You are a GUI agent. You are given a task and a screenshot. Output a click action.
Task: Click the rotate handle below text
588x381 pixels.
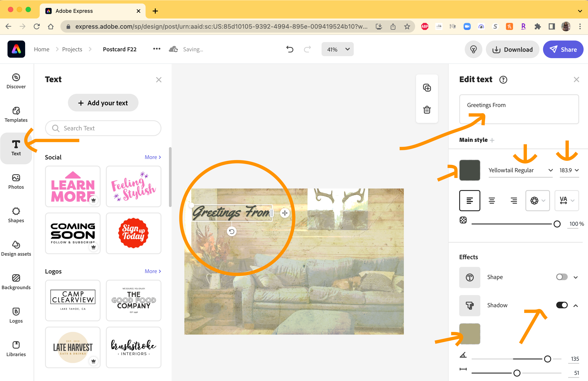pos(232,231)
